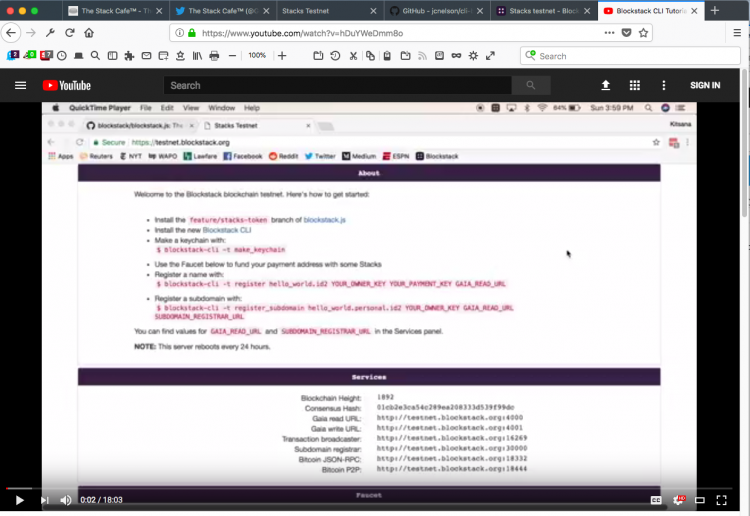Open add-ons puzzle piece icon
750x516 pixels.
pyautogui.click(x=129, y=56)
